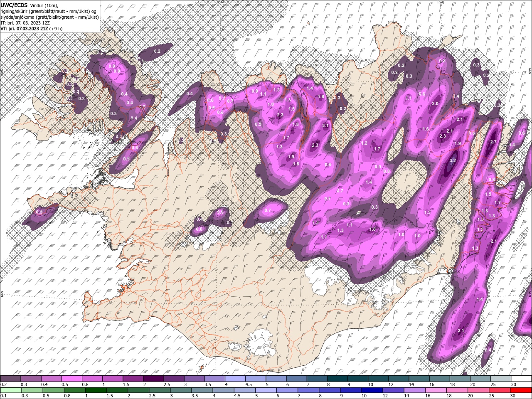532x399 pixels.
Task: Click the bright red 30 lower legend swatch
Action: tap(521, 390)
